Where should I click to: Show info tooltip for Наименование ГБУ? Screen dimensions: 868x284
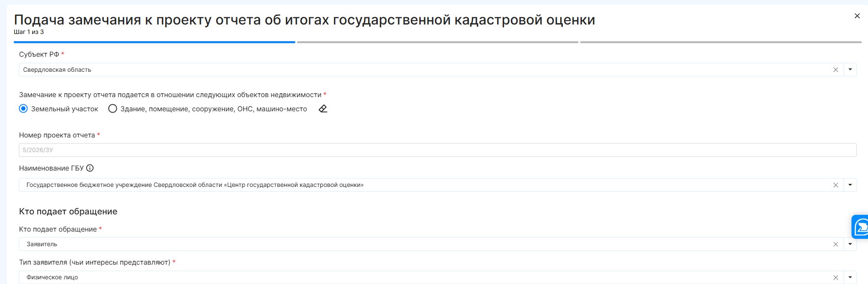(90, 168)
